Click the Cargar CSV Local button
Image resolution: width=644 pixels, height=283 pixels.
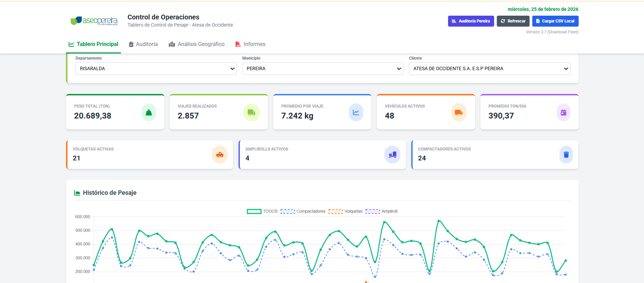(555, 21)
